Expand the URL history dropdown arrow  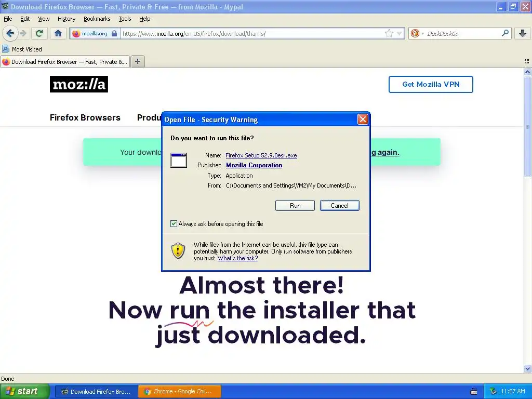(x=400, y=34)
